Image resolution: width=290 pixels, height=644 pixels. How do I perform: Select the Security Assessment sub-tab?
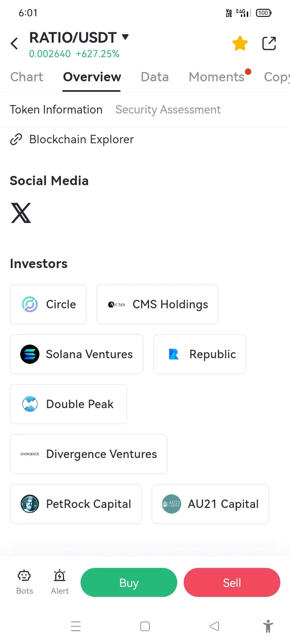[x=168, y=110]
